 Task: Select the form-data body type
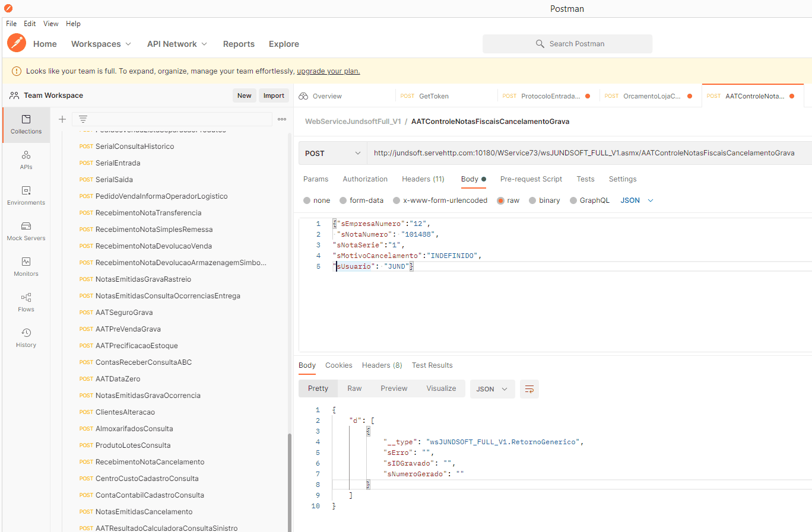click(343, 200)
